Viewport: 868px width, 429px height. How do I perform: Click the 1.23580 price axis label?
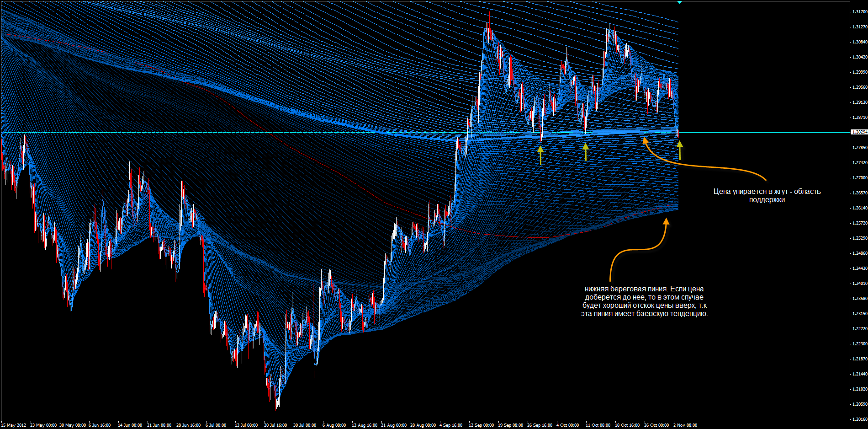click(x=860, y=299)
